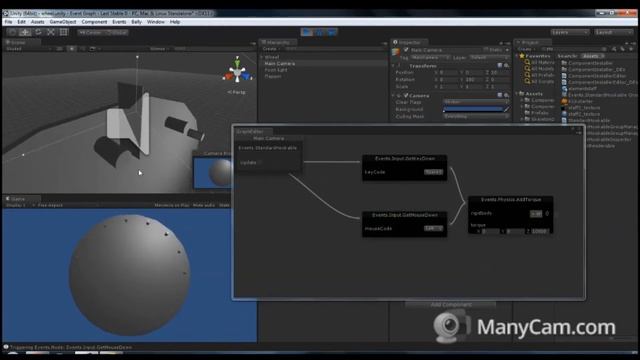Viewport: 640px width, 360px height.
Task: Click the Background color swatch
Action: [473, 109]
